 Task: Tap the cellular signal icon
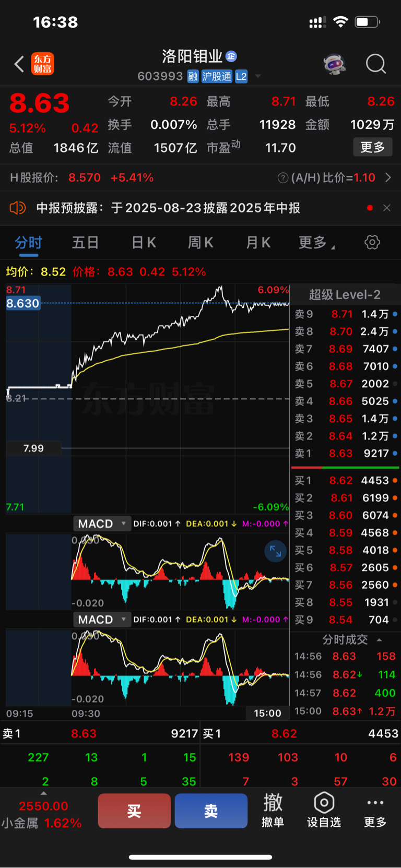317,22
